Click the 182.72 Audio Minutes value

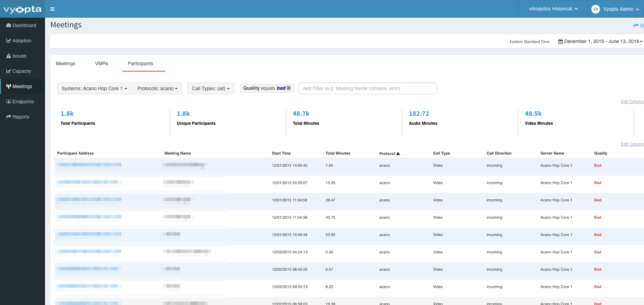[x=419, y=114]
